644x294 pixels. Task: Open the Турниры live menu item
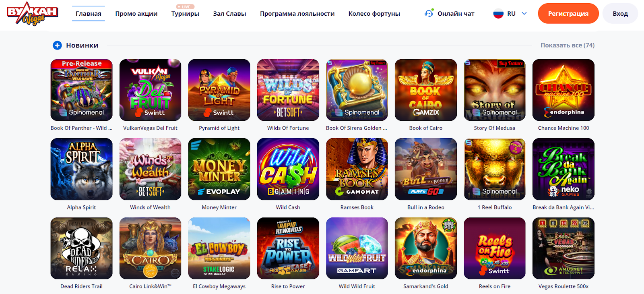click(185, 14)
